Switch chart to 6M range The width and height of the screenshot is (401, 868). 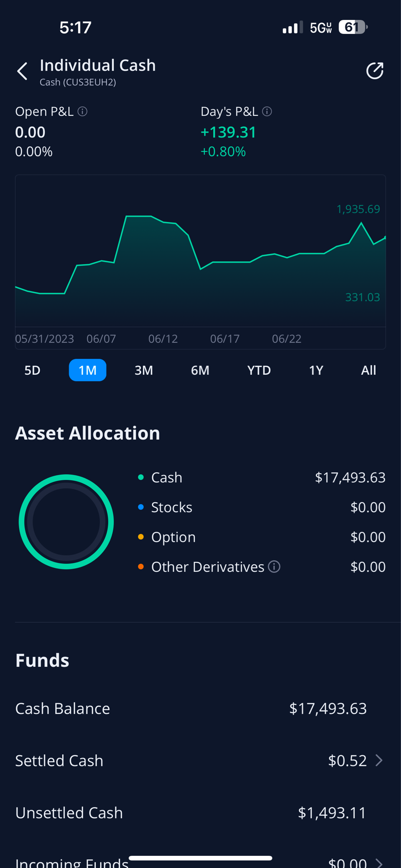point(200,370)
